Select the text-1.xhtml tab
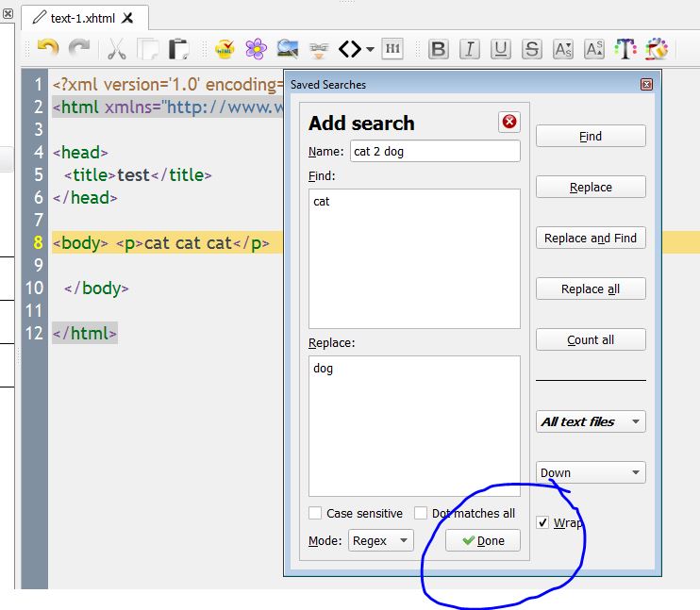This screenshot has width=700, height=610. click(83, 18)
